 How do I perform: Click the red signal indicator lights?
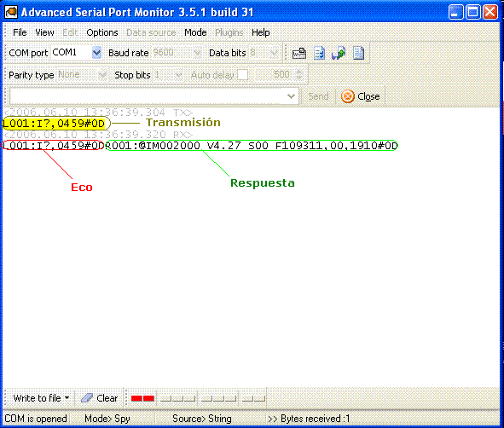pyautogui.click(x=142, y=398)
